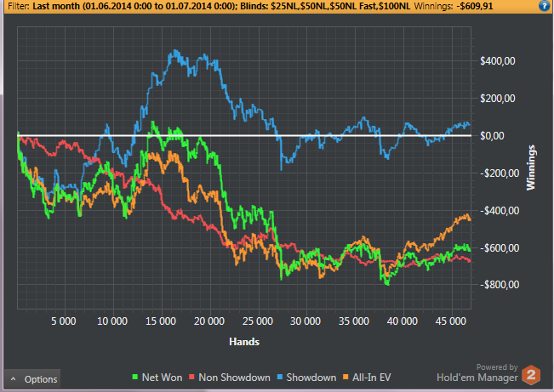Click the -$400,00 axis label

click(500, 211)
